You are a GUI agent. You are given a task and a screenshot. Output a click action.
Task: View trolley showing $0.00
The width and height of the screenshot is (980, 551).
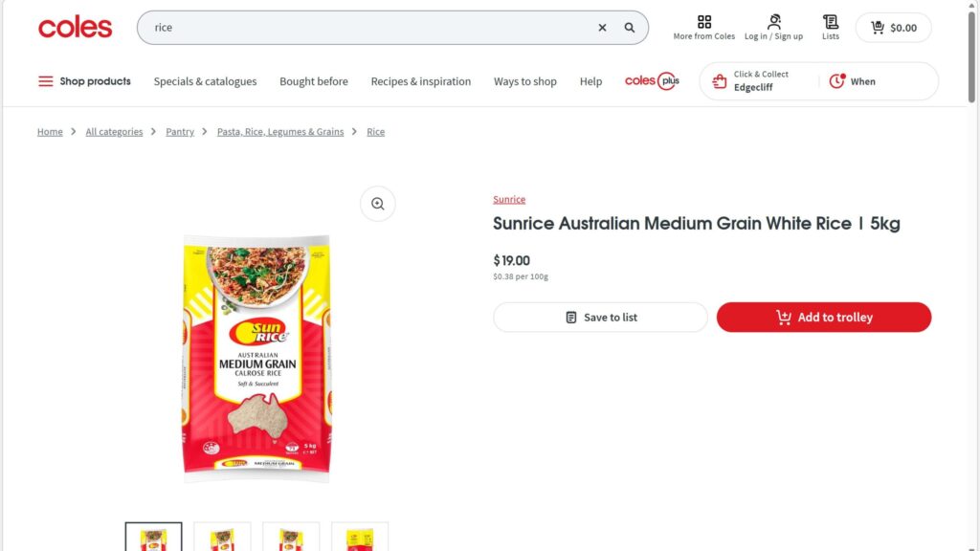[893, 28]
